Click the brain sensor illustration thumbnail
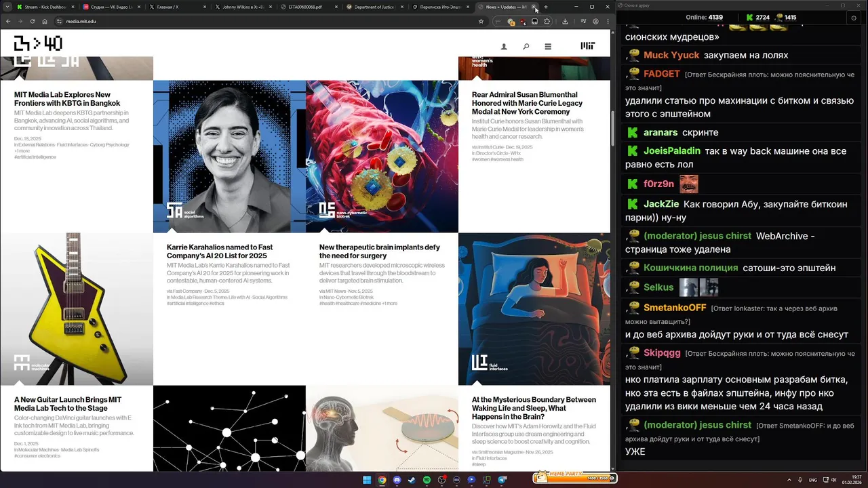This screenshot has height=488, width=868. click(382, 428)
